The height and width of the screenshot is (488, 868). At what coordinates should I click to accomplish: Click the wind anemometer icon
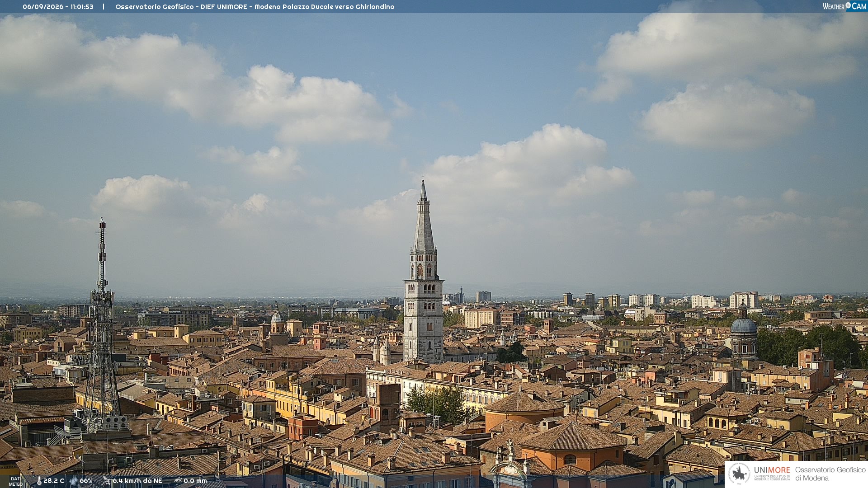pyautogui.click(x=107, y=481)
